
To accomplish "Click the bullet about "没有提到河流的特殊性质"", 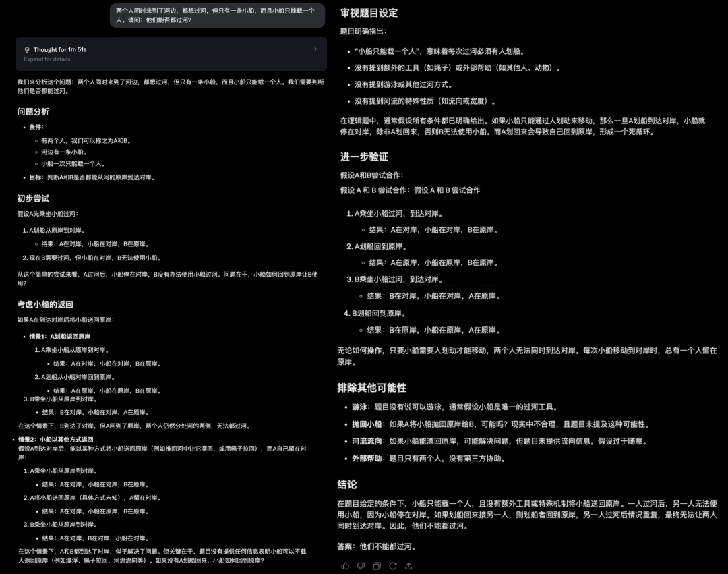I will 425,101.
